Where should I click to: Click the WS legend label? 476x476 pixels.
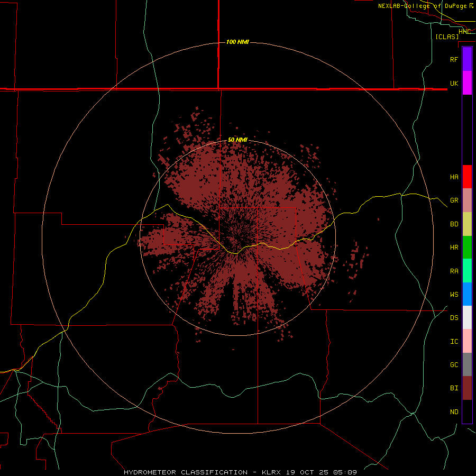tap(454, 294)
